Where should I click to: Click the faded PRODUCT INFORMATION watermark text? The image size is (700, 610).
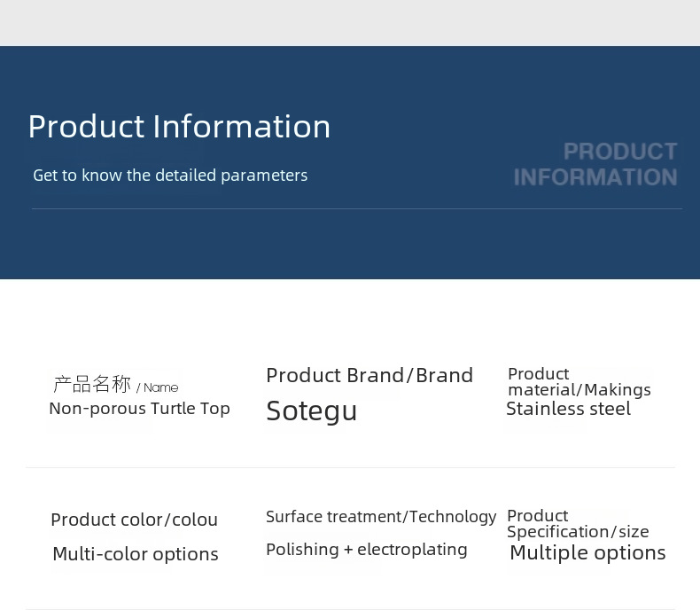tap(595, 164)
